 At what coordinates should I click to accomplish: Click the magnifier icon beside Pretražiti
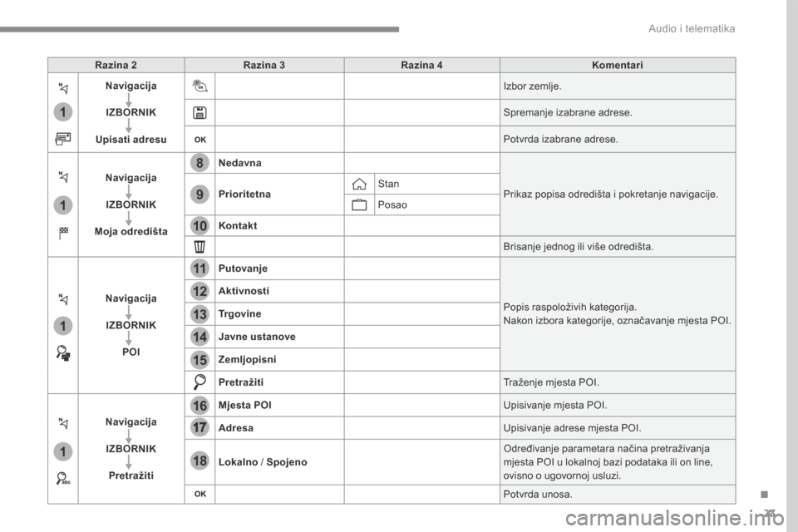pos(199,382)
